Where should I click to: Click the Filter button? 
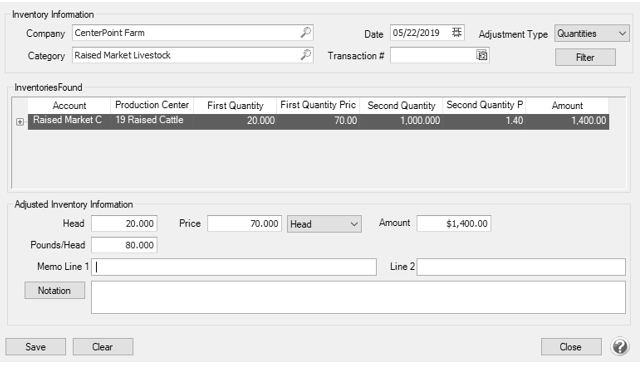585,57
